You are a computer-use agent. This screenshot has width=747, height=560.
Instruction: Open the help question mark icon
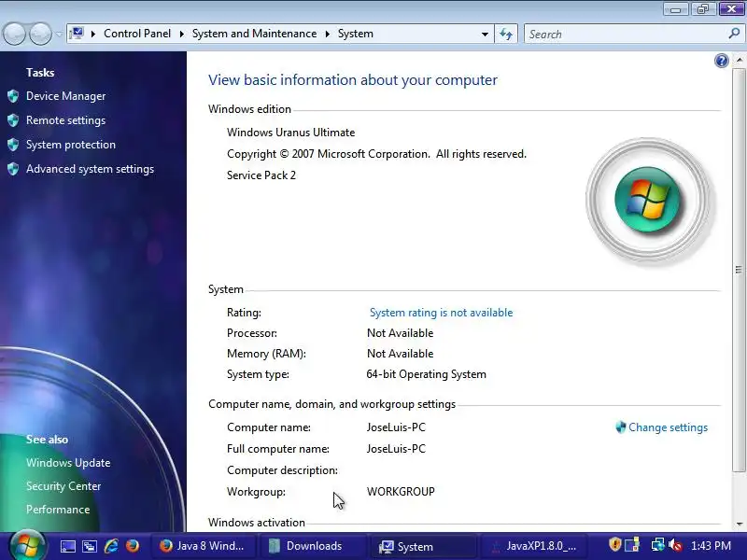pyautogui.click(x=721, y=61)
